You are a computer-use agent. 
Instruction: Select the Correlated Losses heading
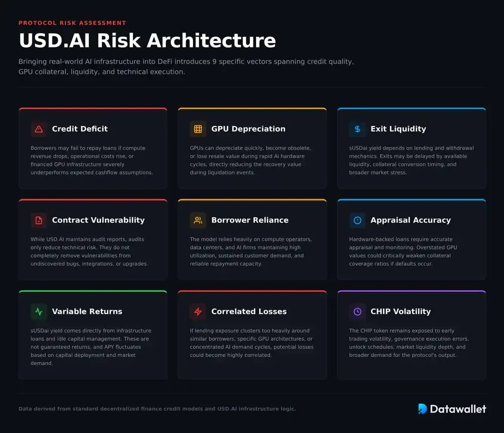coord(249,312)
